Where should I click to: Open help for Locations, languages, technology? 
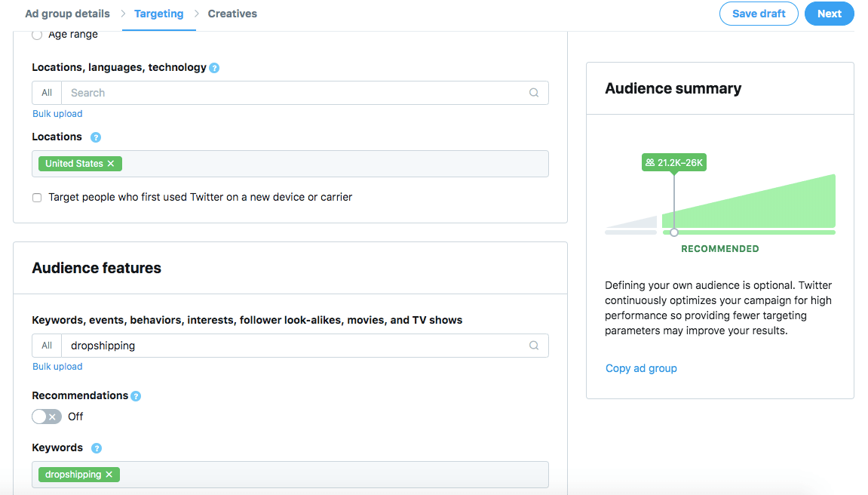pyautogui.click(x=214, y=67)
